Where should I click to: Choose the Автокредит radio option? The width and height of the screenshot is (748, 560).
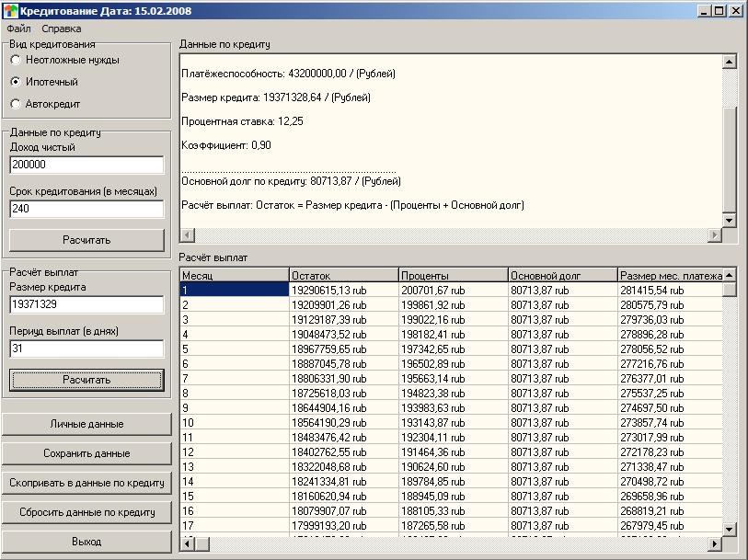pyautogui.click(x=16, y=104)
